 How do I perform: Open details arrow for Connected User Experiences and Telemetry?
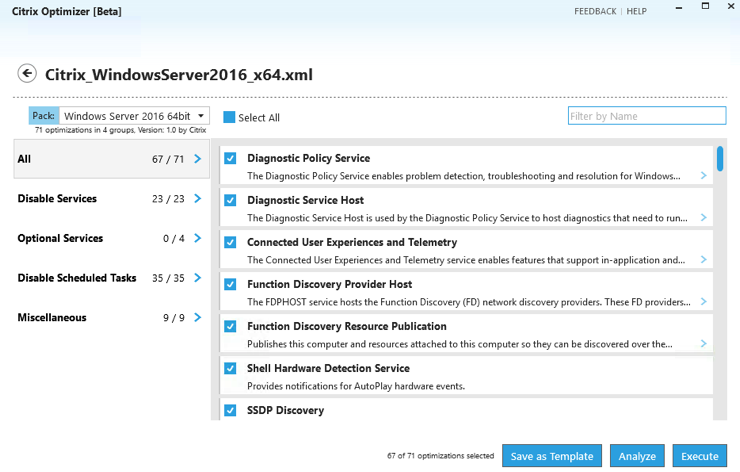click(x=704, y=260)
